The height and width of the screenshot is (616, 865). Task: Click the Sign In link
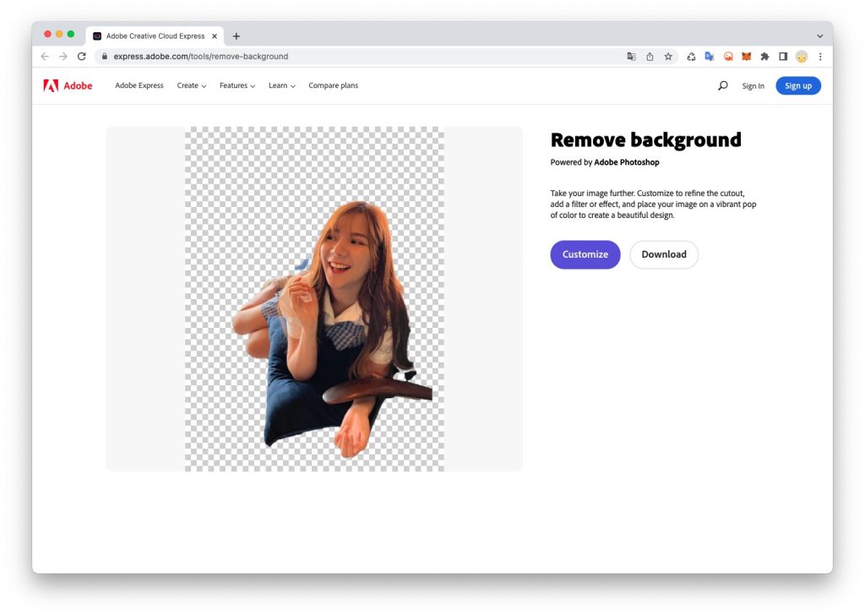click(x=753, y=86)
